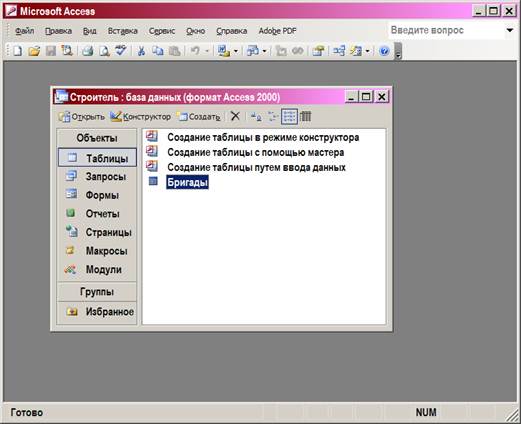Click the File Search icon

coord(67,51)
